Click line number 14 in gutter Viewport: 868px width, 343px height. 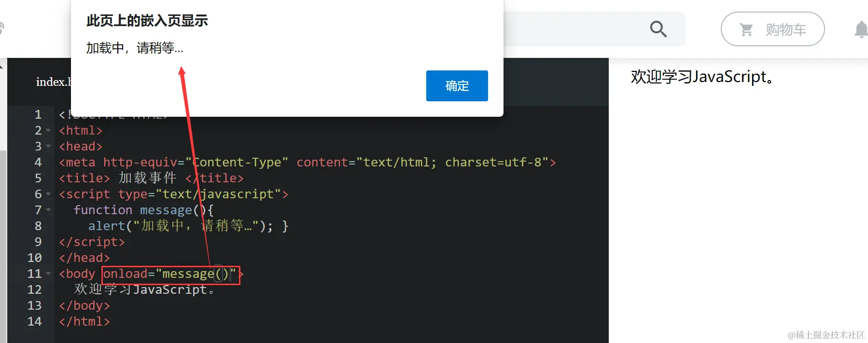pos(34,321)
